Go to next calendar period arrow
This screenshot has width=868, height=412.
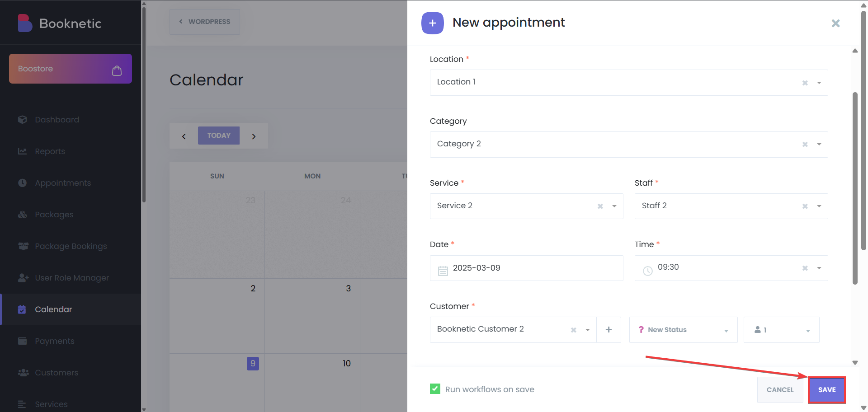[x=254, y=136]
